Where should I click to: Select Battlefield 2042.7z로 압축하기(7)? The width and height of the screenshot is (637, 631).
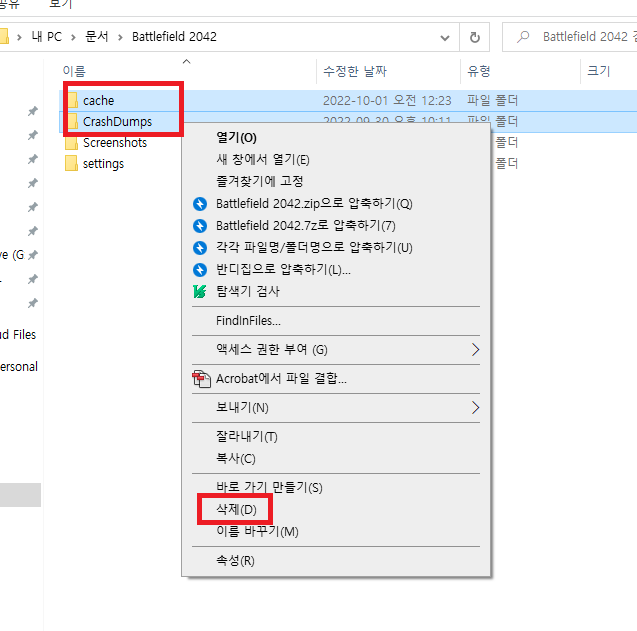tap(306, 226)
